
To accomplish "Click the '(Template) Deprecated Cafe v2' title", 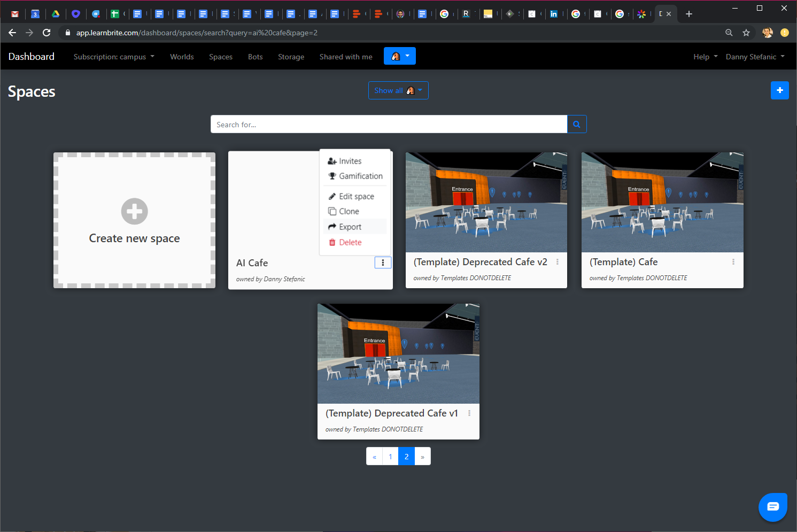I will tap(481, 262).
